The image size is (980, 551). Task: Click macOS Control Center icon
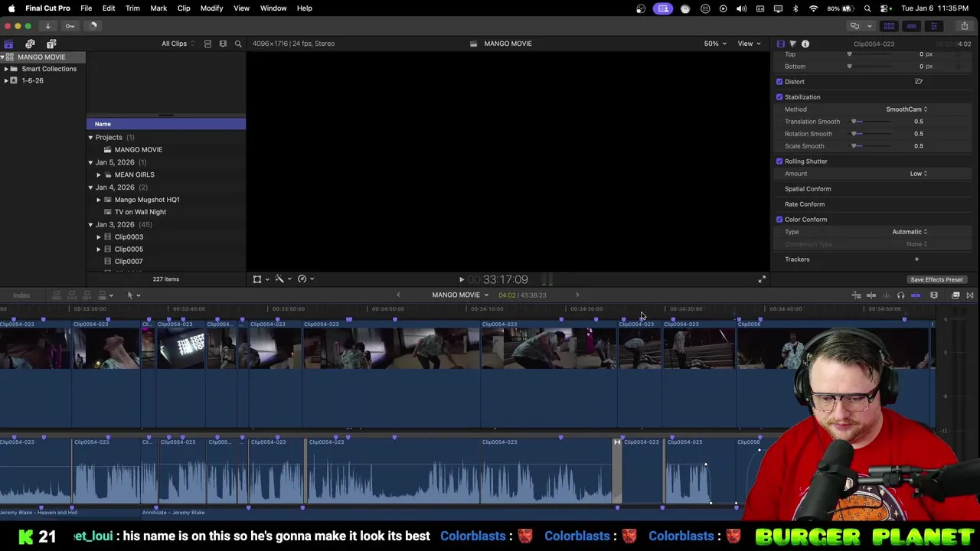pos(884,8)
